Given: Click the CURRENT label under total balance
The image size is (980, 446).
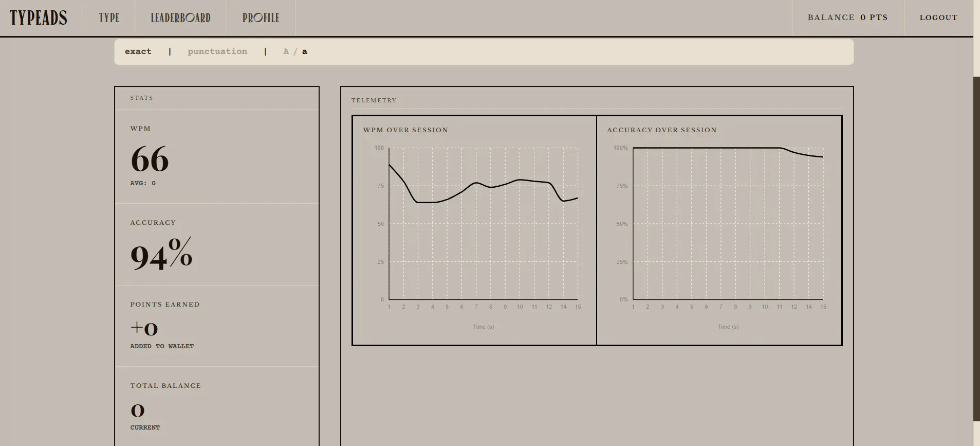Looking at the screenshot, I should [x=145, y=427].
